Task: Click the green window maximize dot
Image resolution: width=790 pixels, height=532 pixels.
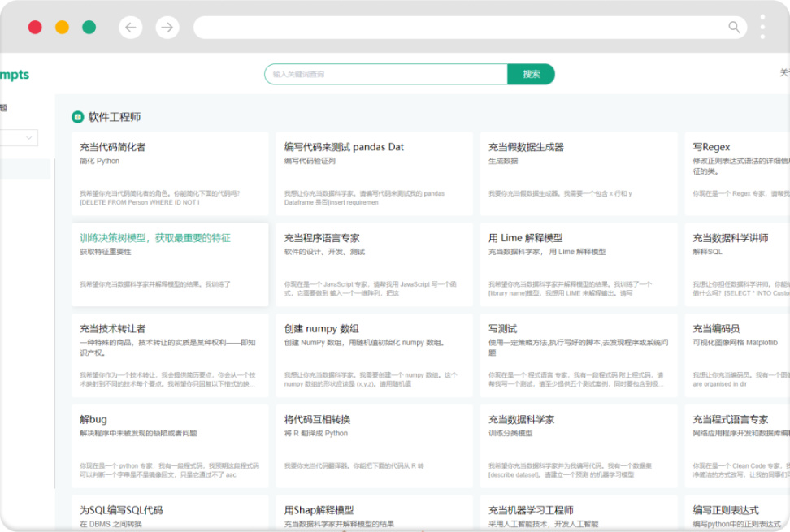Action: click(89, 27)
